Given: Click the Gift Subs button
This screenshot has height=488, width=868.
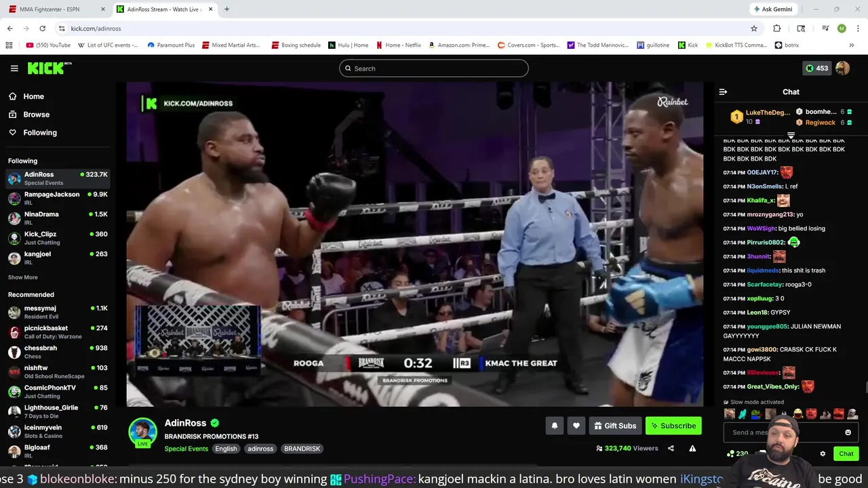Looking at the screenshot, I should [615, 426].
